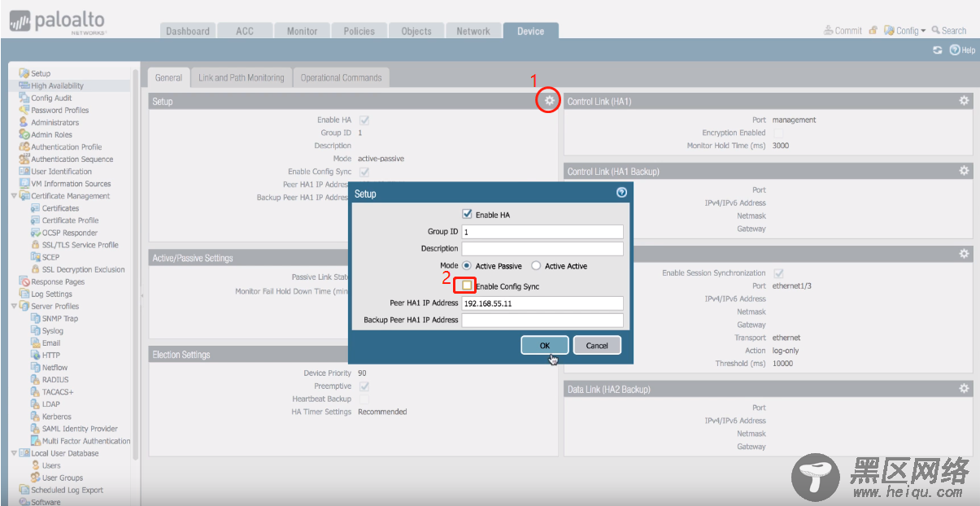
Task: Open Help in the top right
Action: 962,50
